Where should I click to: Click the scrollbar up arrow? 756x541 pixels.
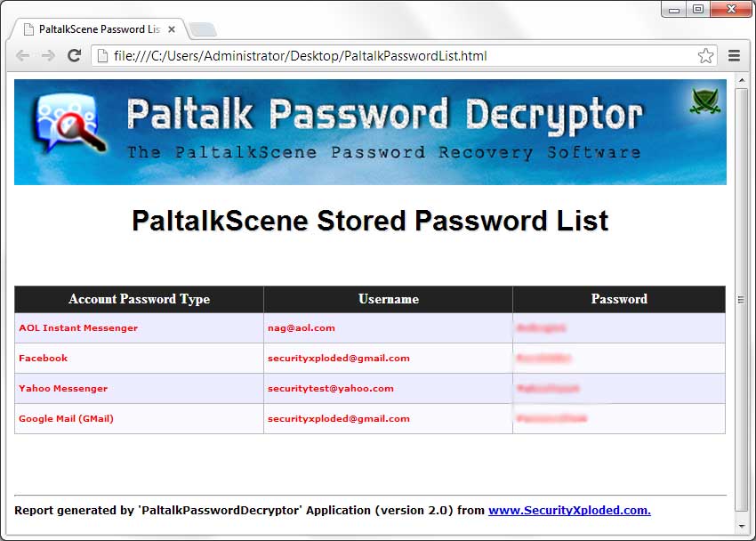click(742, 80)
